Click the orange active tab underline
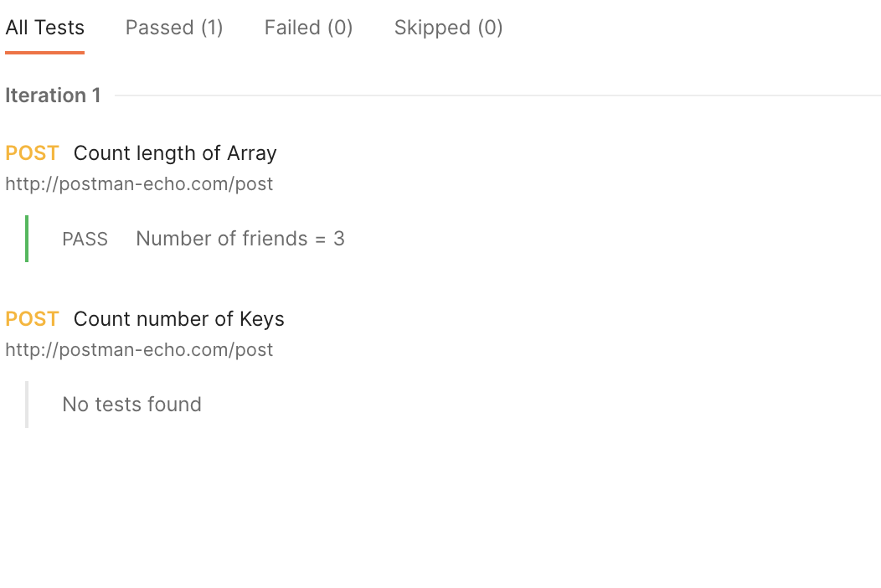The height and width of the screenshot is (588, 881). pyautogui.click(x=44, y=50)
